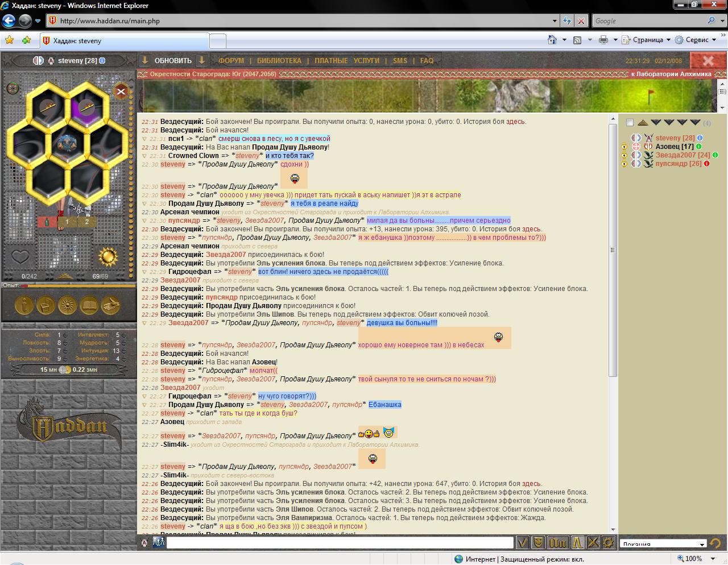Click the private message lock for пупсяндр
Viewport: 728px width, 565px height.
[x=624, y=164]
